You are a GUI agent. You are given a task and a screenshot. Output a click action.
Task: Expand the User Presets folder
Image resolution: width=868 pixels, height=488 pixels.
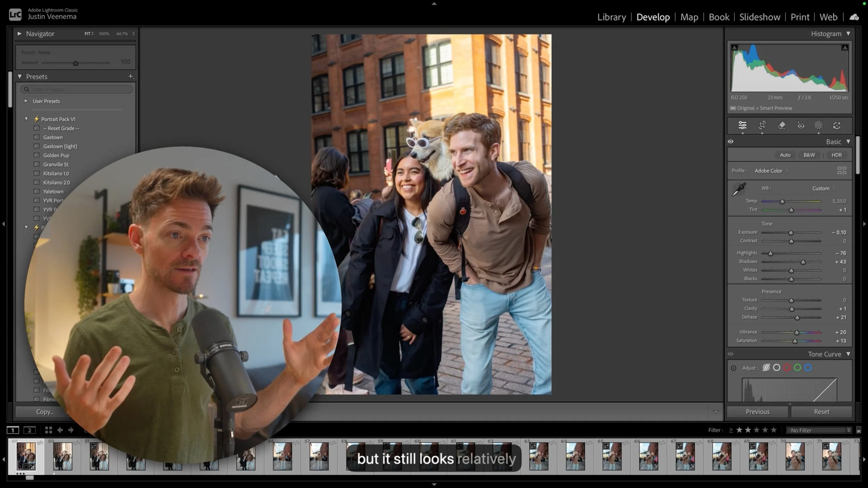click(x=26, y=101)
